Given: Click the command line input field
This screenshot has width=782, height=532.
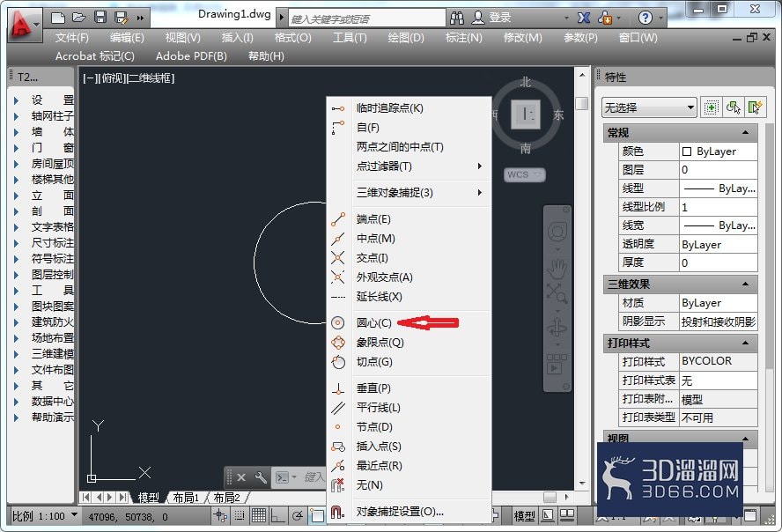Looking at the screenshot, I should 314,477.
